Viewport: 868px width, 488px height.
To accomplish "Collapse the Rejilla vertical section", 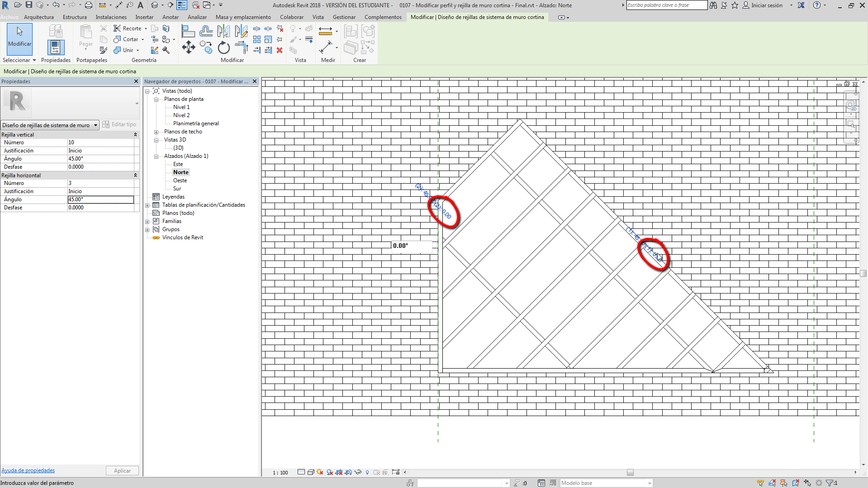I will click(x=135, y=135).
